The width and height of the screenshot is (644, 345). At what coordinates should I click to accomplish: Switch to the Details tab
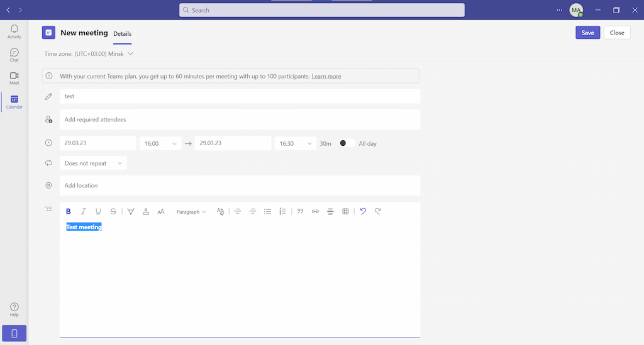(123, 33)
